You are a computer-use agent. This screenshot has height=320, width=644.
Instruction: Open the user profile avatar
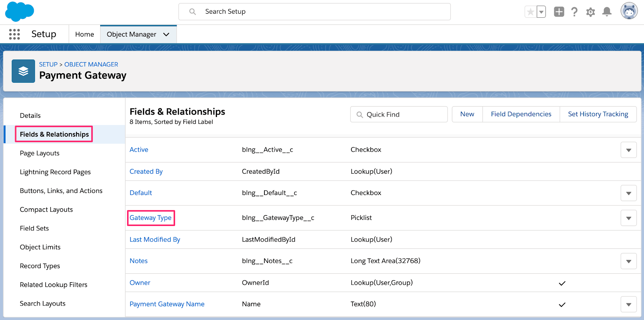point(629,11)
